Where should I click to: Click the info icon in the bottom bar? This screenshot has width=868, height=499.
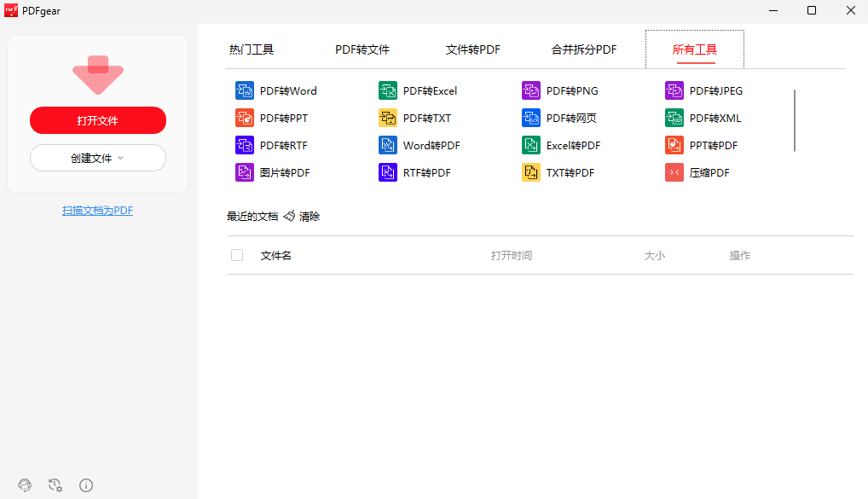86,485
